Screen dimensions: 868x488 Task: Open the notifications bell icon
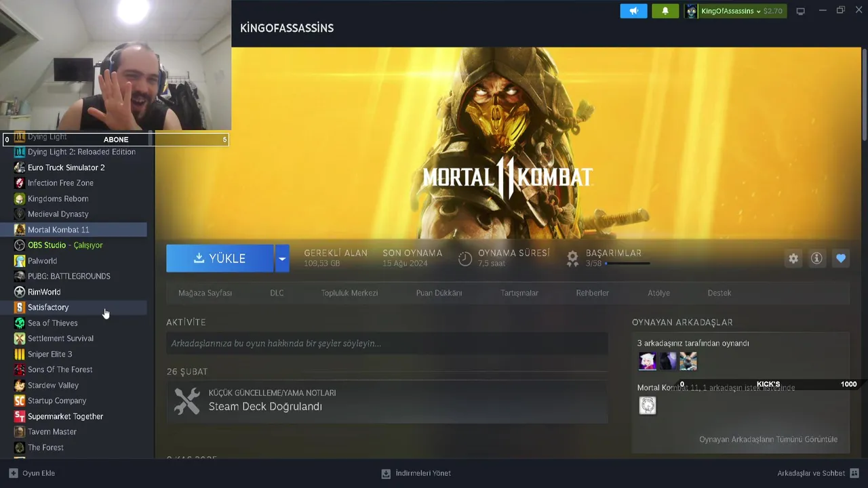click(x=665, y=11)
